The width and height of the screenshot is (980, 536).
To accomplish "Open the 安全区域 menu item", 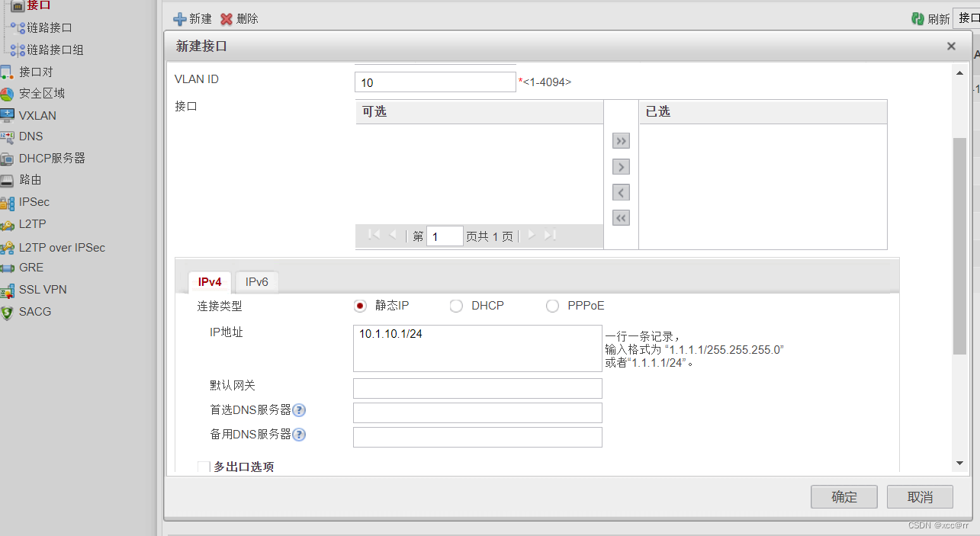I will click(42, 94).
